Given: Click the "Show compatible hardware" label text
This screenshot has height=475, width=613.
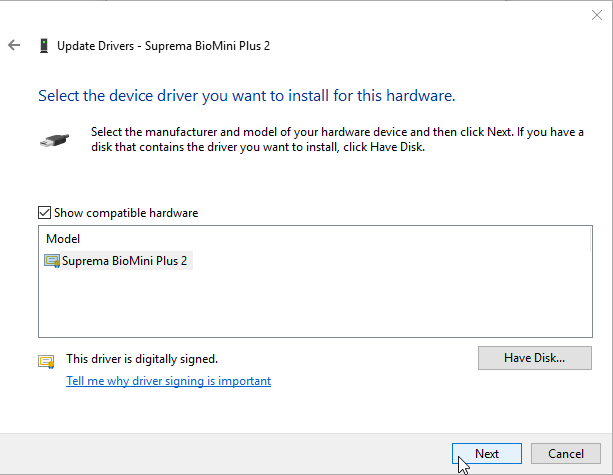Looking at the screenshot, I should [x=126, y=213].
